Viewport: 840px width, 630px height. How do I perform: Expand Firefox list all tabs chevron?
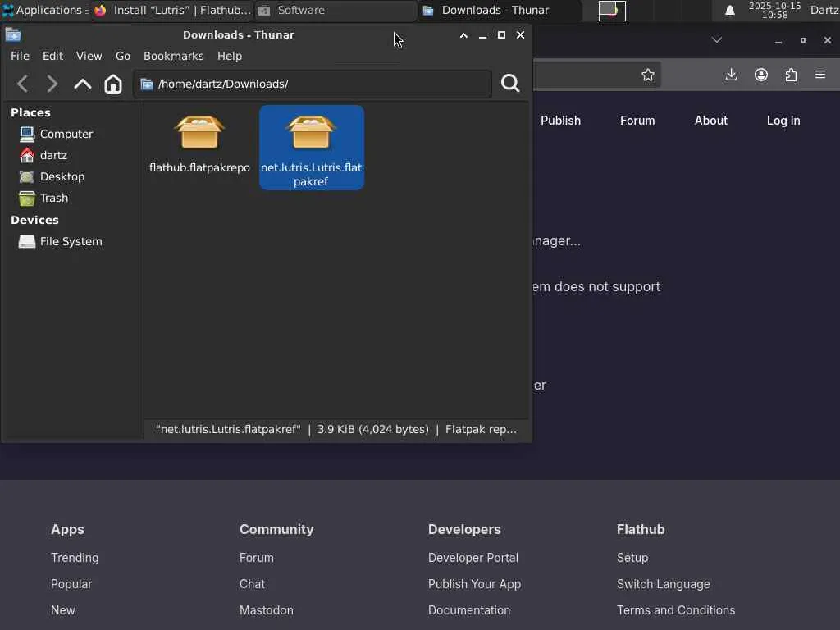(717, 40)
